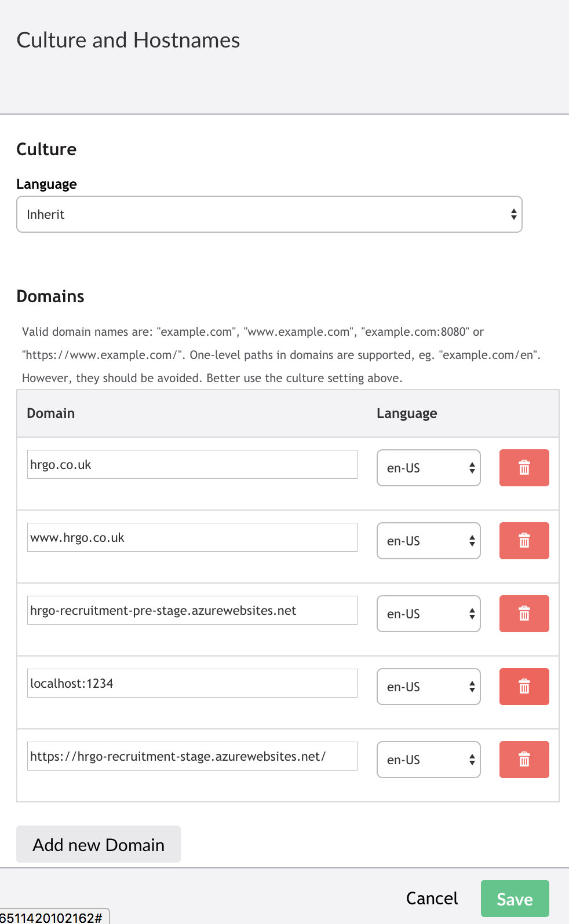Change language of the https stage domain
Viewport: 569px width, 924px height.
pyautogui.click(x=429, y=760)
